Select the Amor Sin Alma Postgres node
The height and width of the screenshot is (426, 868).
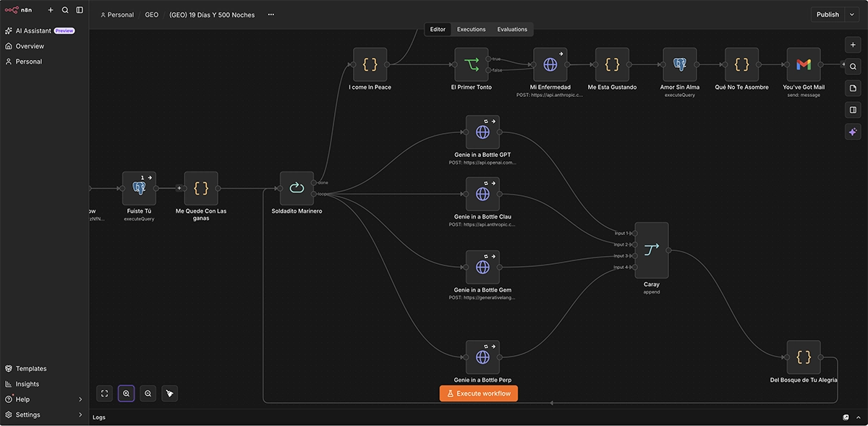[x=680, y=64]
